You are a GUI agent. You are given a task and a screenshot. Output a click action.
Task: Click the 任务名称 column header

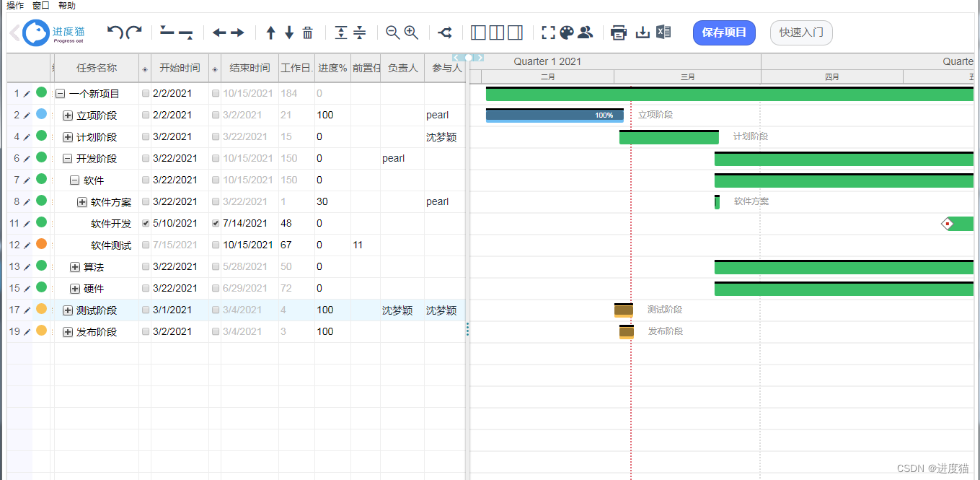pyautogui.click(x=97, y=68)
